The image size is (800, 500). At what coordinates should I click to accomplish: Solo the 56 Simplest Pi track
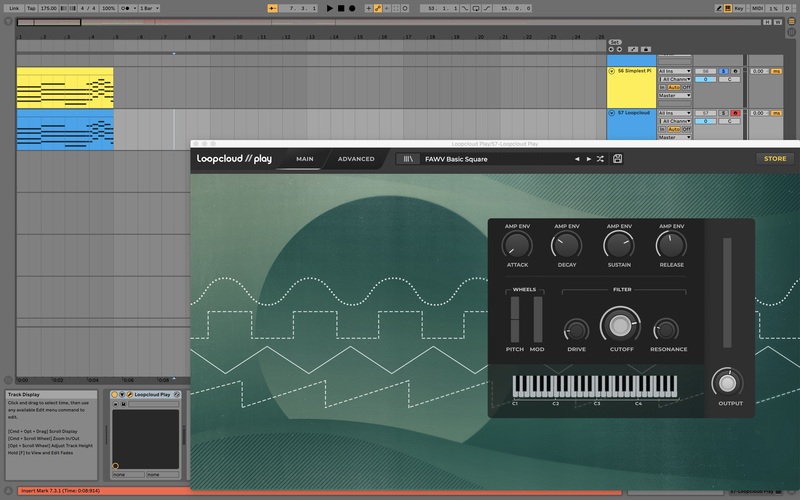[x=723, y=72]
